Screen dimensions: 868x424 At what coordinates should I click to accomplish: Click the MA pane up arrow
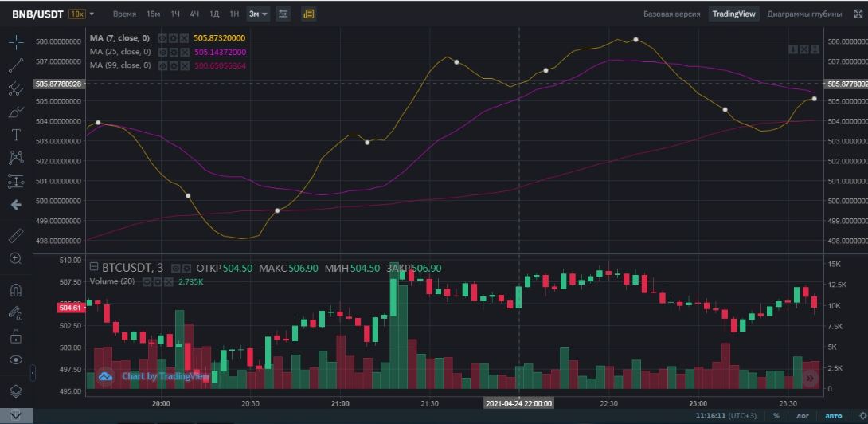815,49
